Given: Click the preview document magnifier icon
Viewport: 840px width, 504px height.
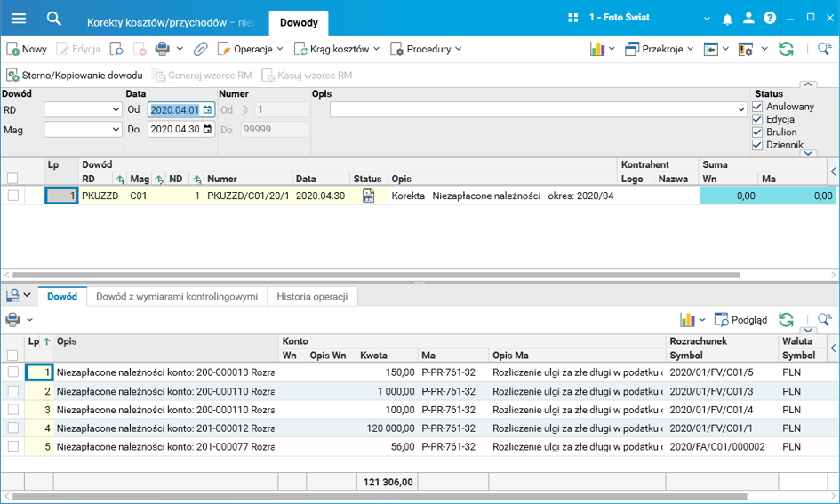Looking at the screenshot, I should tap(116, 49).
